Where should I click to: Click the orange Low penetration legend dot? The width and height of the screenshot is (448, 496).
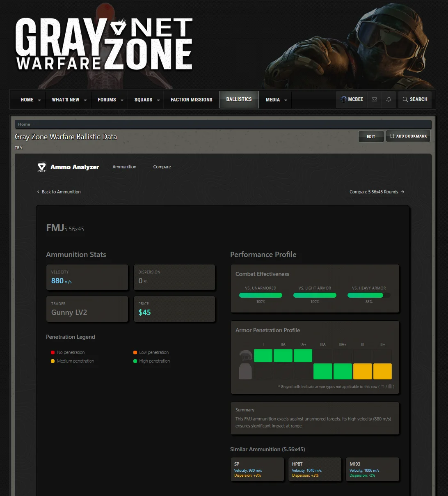pyautogui.click(x=135, y=352)
